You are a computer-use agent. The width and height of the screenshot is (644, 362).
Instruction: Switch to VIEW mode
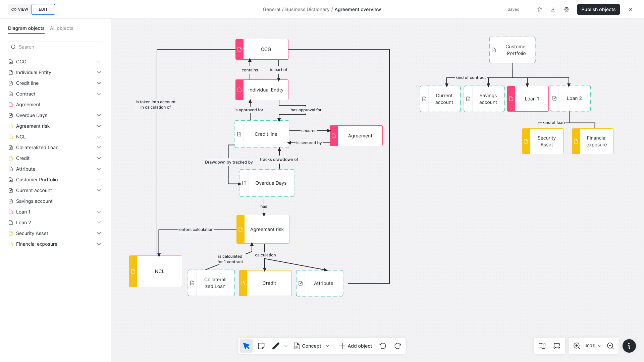click(20, 9)
